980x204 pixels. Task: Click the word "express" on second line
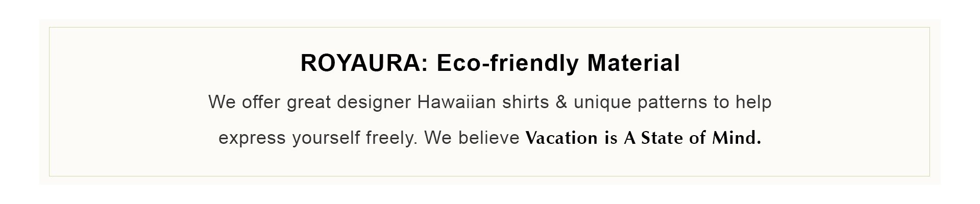[252, 138]
